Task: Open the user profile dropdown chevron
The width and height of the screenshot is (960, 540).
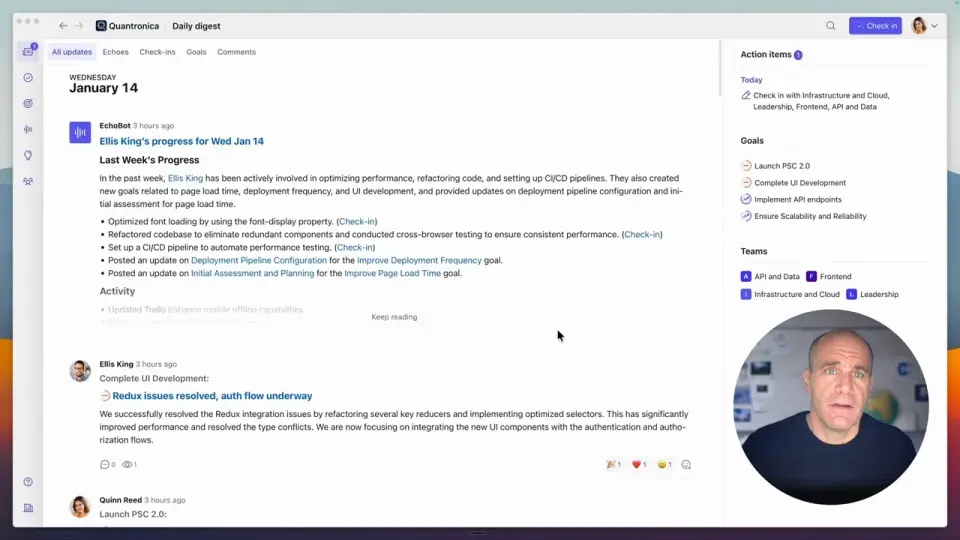Action: [935, 26]
